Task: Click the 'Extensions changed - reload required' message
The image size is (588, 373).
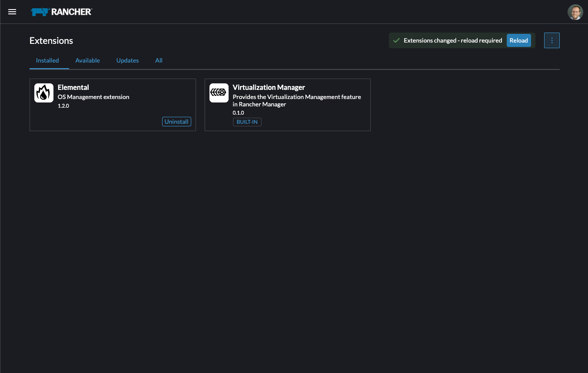Action: pyautogui.click(x=452, y=40)
